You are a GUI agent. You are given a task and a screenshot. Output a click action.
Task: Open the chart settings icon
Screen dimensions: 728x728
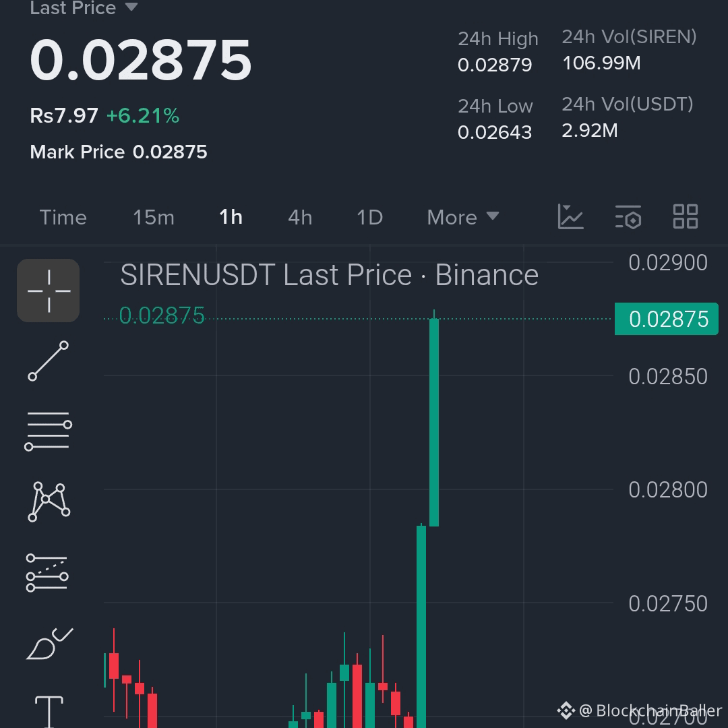(x=628, y=217)
